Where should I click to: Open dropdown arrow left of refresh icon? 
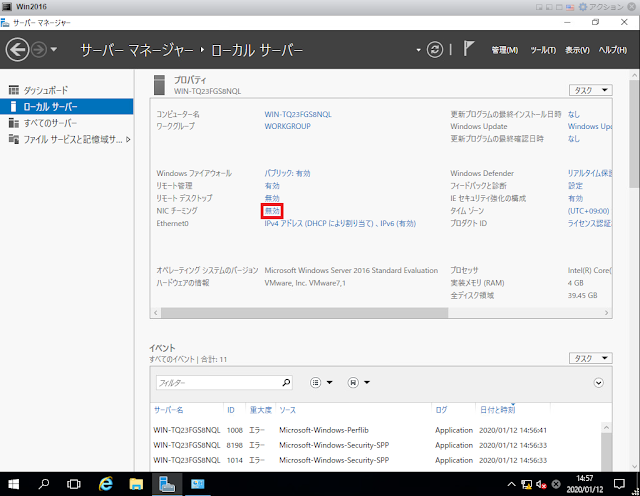[418, 50]
